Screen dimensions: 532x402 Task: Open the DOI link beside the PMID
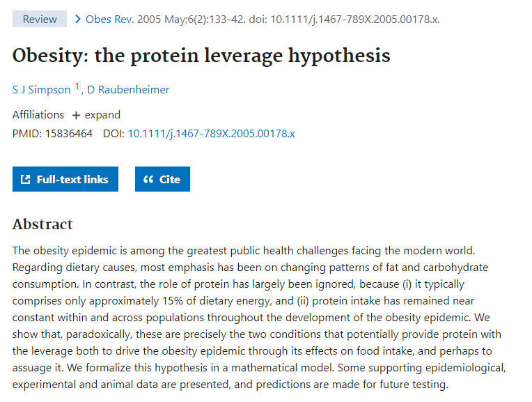(x=211, y=134)
